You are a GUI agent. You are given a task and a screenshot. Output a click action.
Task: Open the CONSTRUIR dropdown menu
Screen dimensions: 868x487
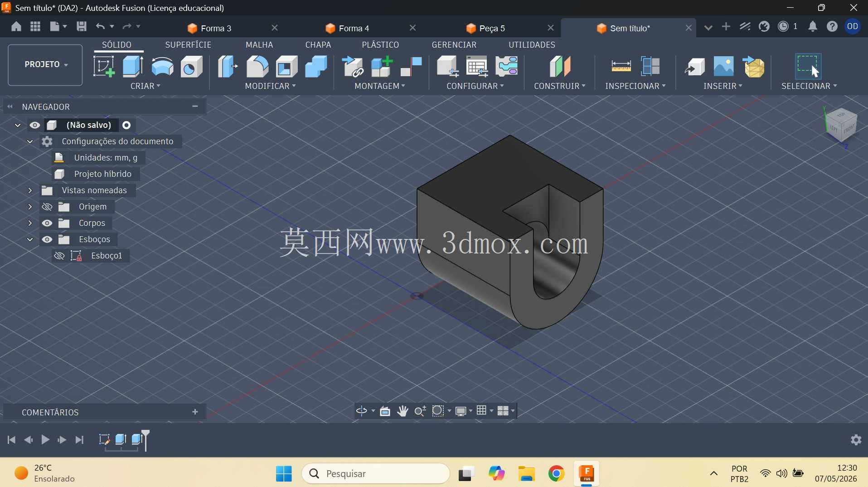[560, 86]
